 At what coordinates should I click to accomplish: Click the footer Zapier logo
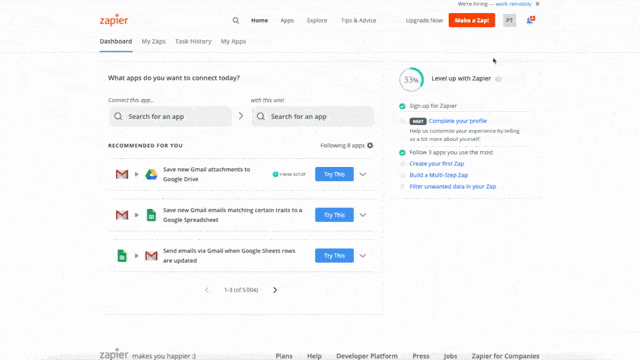[x=114, y=354]
